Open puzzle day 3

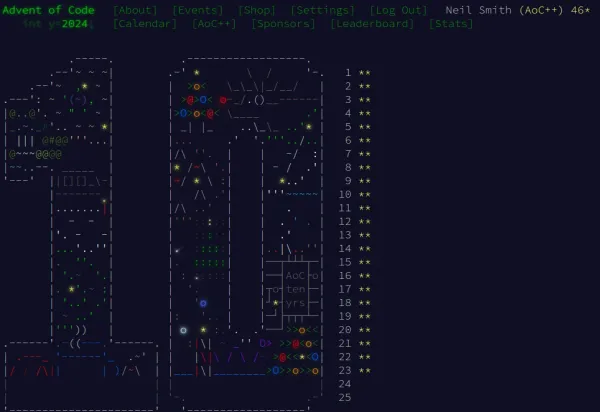[348, 99]
